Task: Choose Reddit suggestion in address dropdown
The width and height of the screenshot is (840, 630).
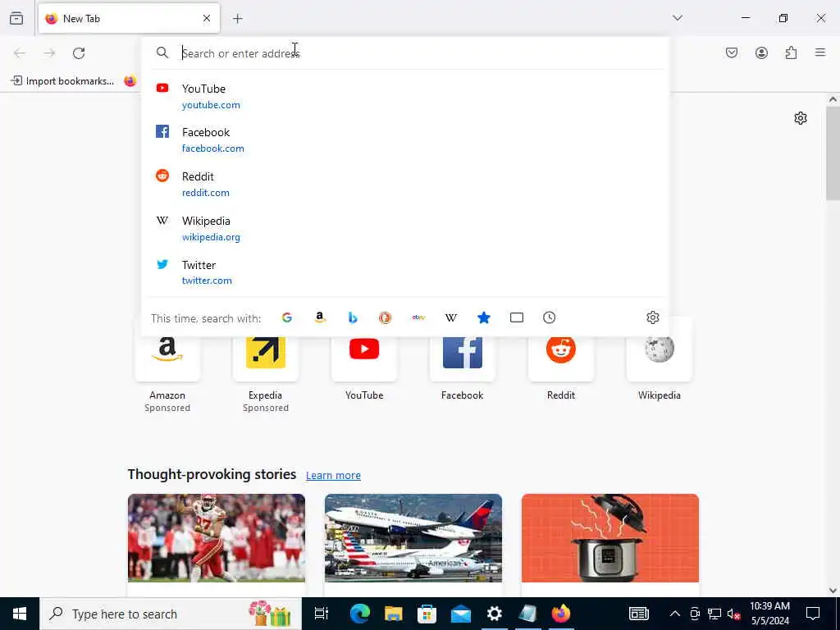Action: [x=405, y=184]
